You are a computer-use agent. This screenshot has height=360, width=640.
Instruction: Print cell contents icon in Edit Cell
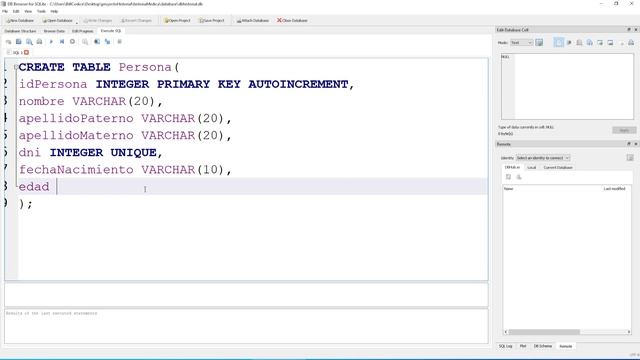click(631, 42)
